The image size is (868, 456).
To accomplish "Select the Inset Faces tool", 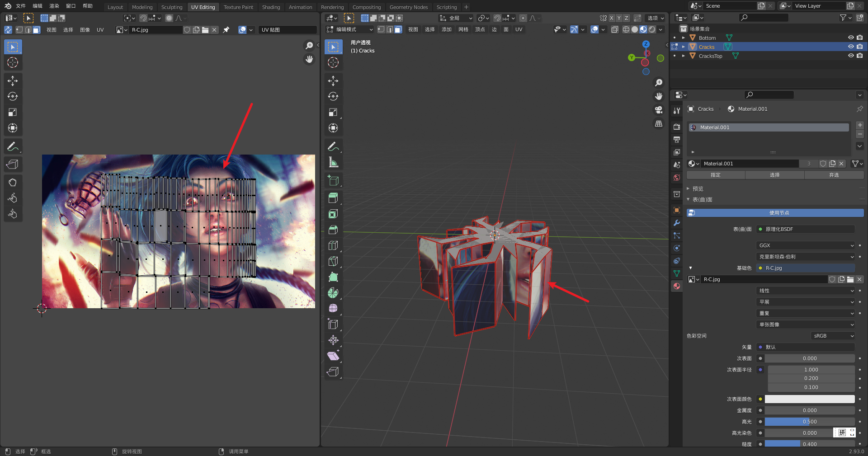I will pyautogui.click(x=333, y=214).
